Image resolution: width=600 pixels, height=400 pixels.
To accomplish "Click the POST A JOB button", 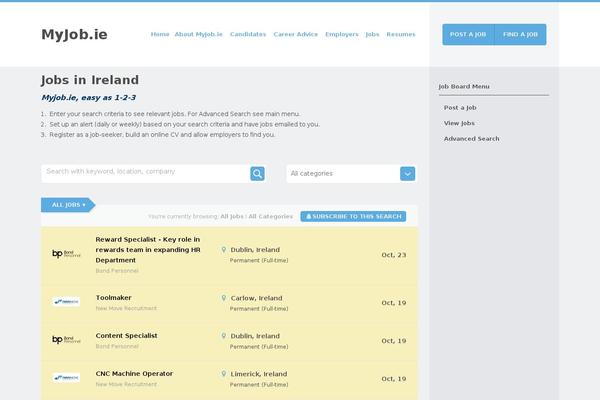I will point(468,34).
